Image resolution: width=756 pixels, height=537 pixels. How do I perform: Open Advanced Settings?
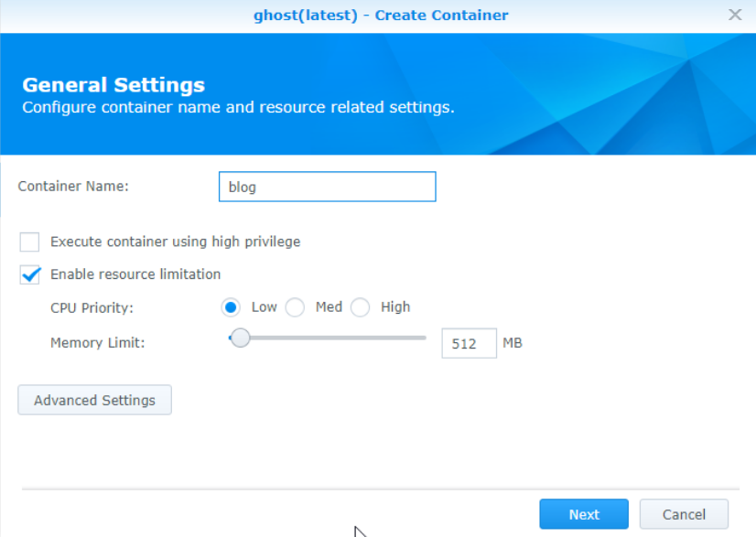(x=94, y=400)
